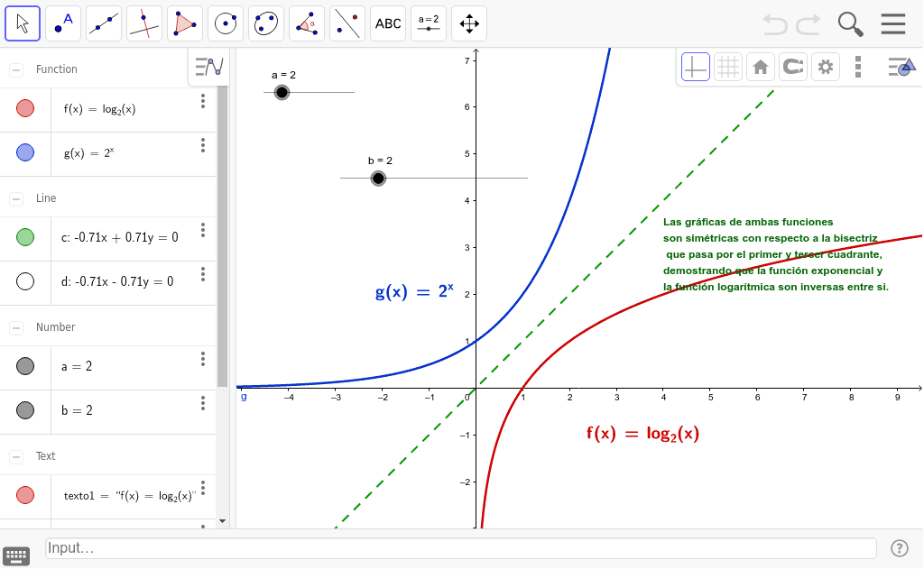Open options menu for line c row

203,230
